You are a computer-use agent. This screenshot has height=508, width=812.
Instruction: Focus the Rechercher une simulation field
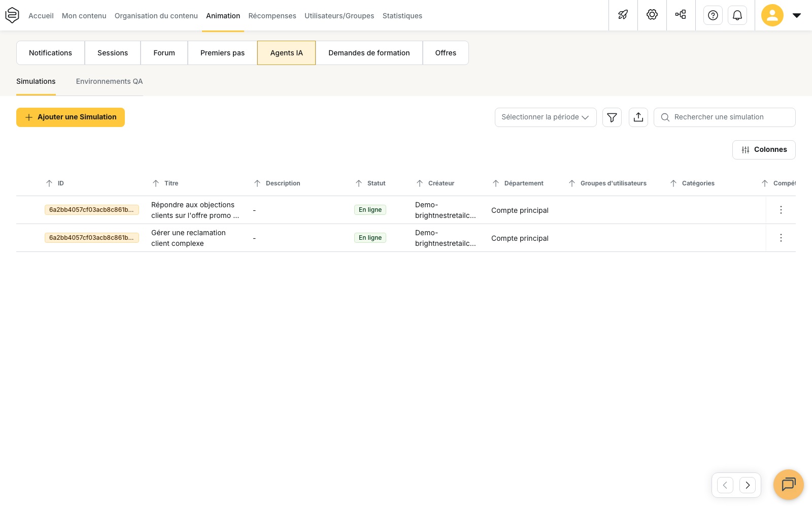click(725, 117)
